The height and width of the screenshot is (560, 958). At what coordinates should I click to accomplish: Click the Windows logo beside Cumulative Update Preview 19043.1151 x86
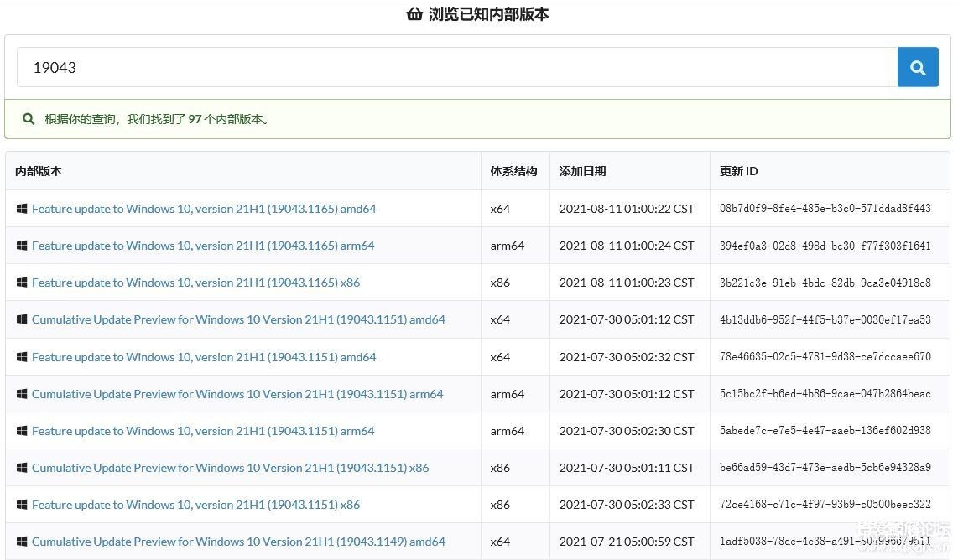tap(21, 468)
